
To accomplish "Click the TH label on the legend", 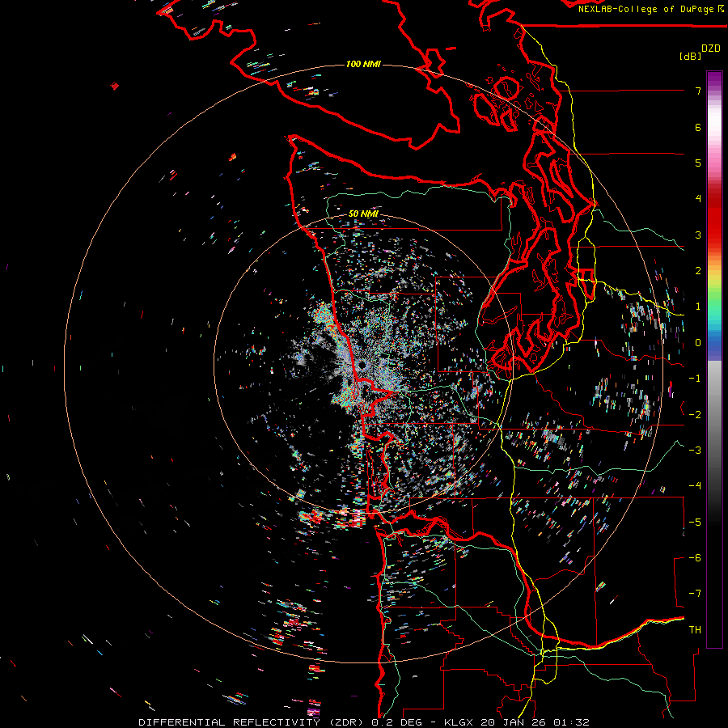I will tap(695, 629).
